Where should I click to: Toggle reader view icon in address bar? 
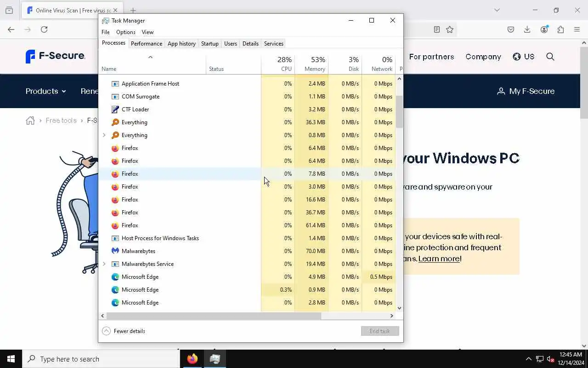click(x=437, y=29)
